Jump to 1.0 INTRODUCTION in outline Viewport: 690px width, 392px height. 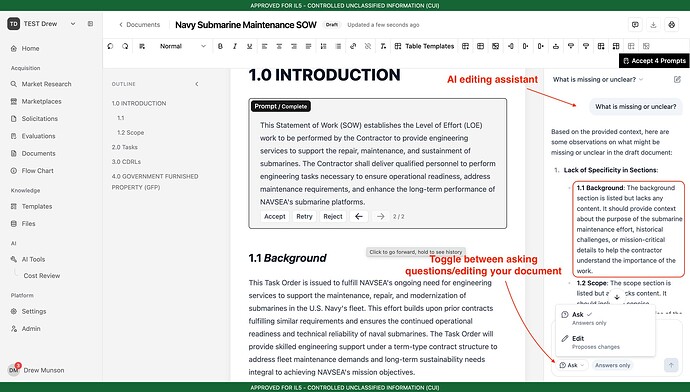coord(139,103)
